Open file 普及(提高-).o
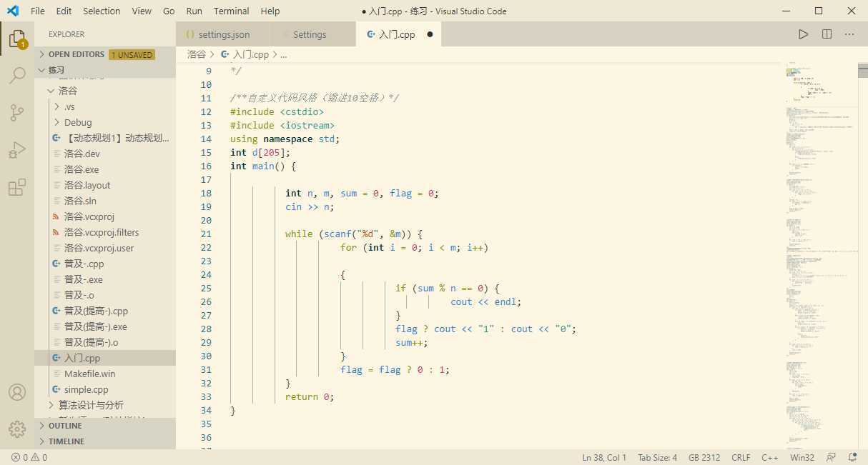The height and width of the screenshot is (465, 868). (x=105, y=342)
